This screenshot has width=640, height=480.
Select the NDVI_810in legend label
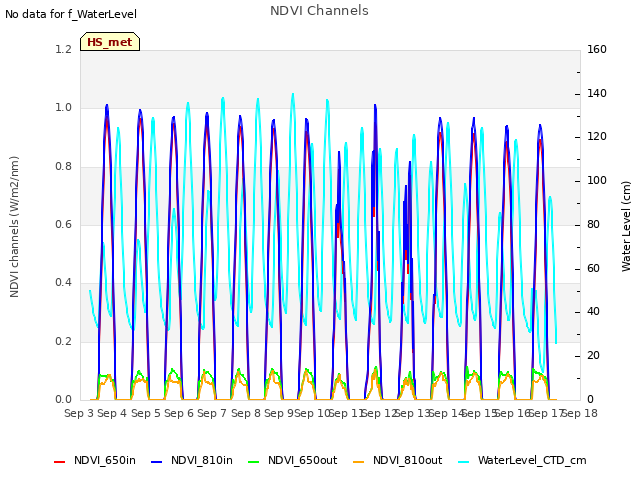tap(202, 460)
